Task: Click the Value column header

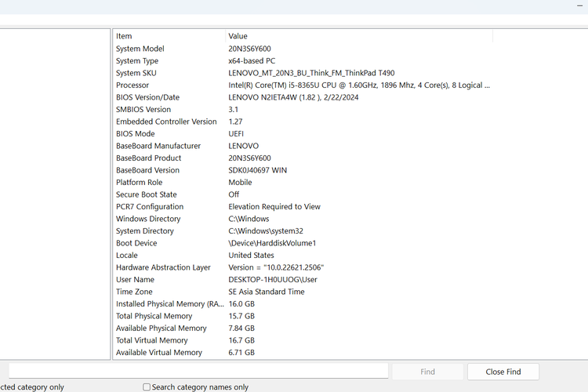Action: (x=358, y=36)
